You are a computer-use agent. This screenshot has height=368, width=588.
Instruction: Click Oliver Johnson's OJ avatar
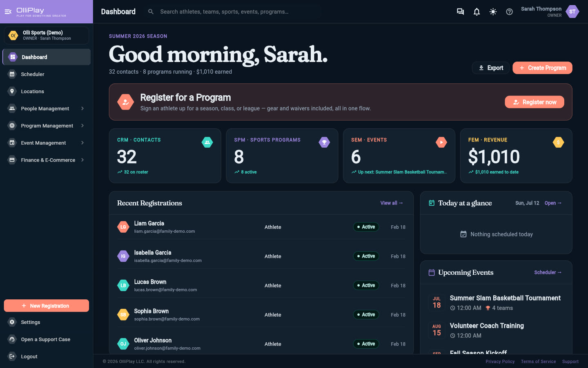point(123,344)
